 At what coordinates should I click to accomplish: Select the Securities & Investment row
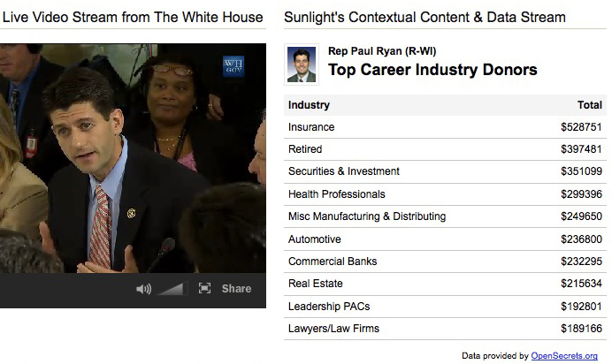tap(445, 171)
